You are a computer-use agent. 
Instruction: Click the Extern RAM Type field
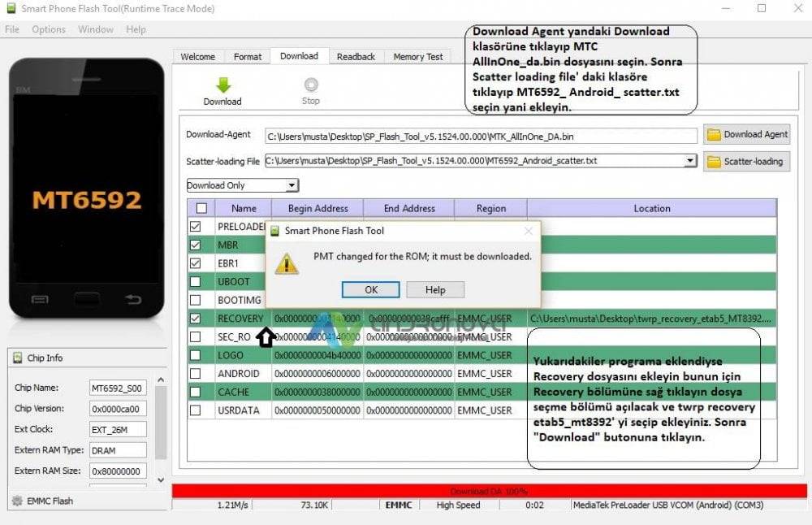(118, 450)
